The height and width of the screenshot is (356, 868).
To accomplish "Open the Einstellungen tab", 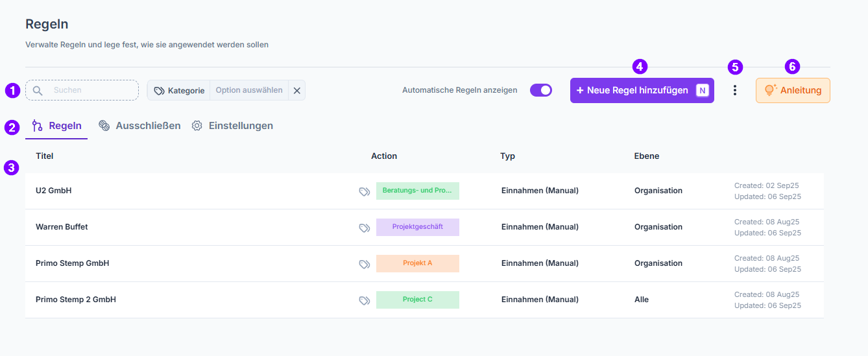I will pyautogui.click(x=232, y=126).
